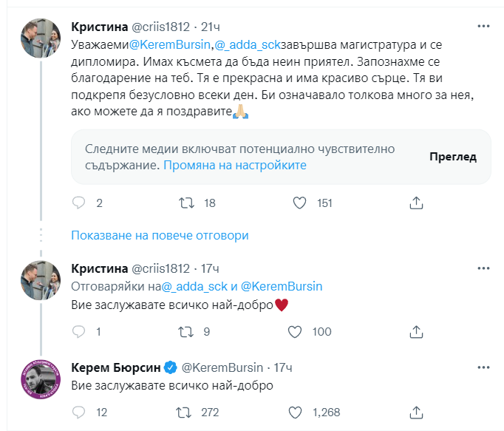Open more options for first tweet
The height and width of the screenshot is (431, 504).
pyautogui.click(x=483, y=27)
